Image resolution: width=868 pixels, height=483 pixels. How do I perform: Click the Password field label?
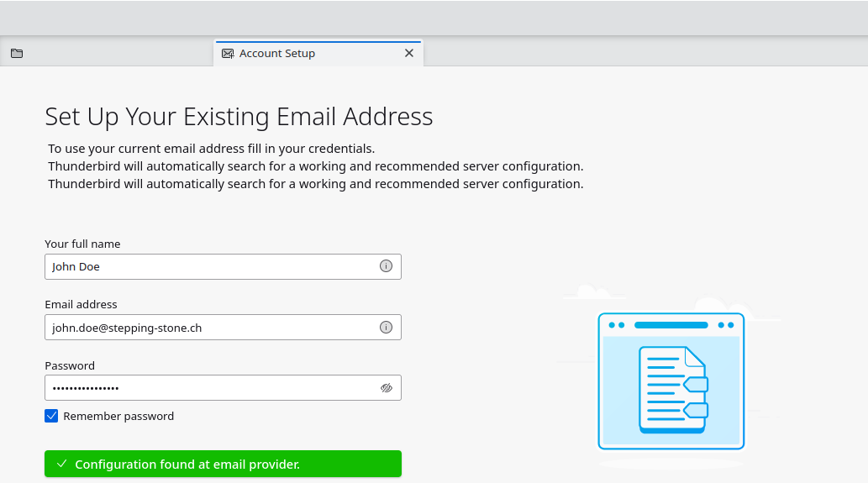[x=70, y=366]
